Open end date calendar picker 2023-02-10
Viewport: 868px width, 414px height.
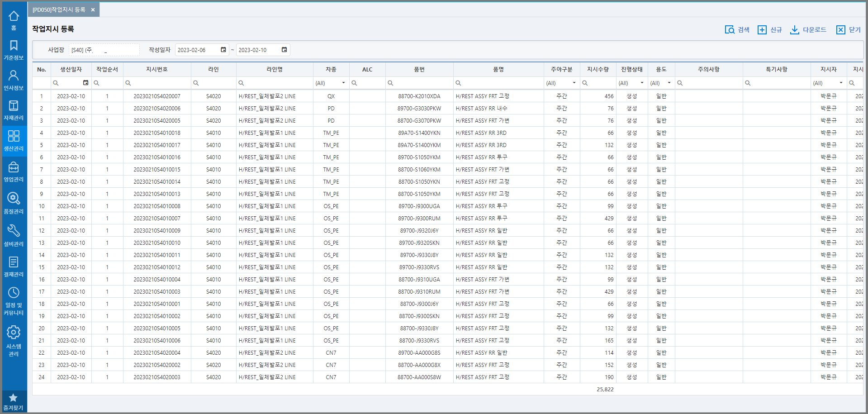284,50
